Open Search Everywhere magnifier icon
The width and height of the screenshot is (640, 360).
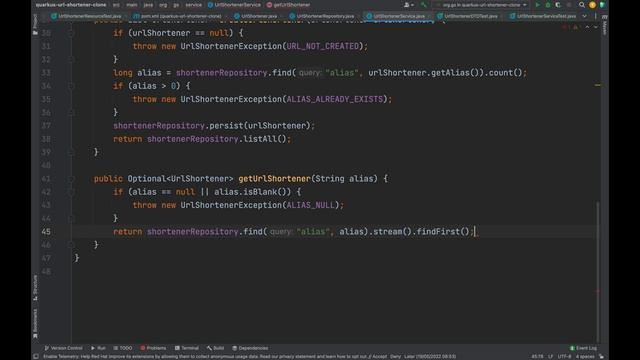(582, 5)
